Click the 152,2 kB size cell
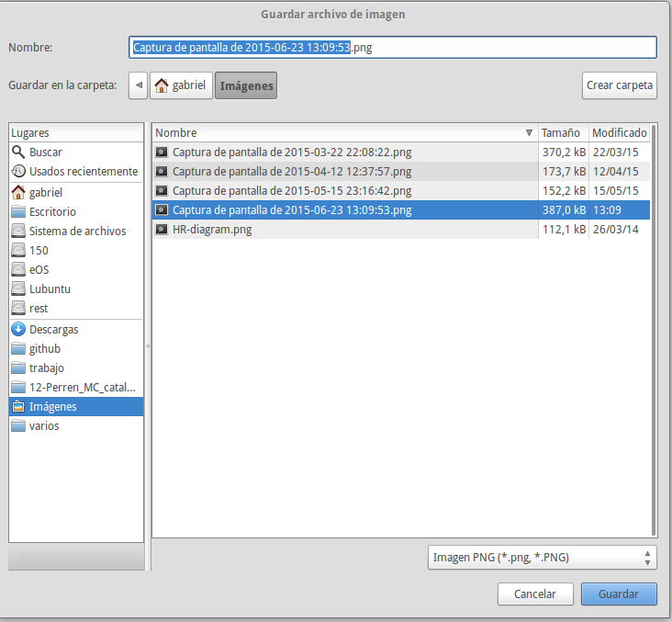Screen dimensions: 672x622 coord(564,190)
